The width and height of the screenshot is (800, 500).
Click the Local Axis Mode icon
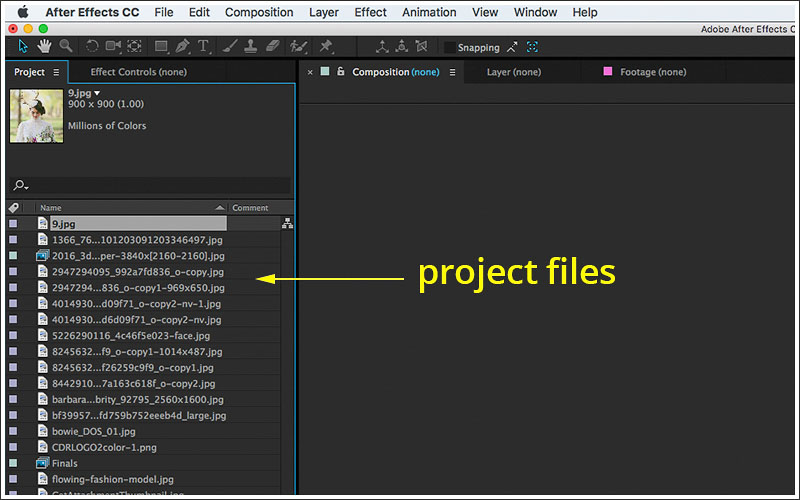pos(382,47)
